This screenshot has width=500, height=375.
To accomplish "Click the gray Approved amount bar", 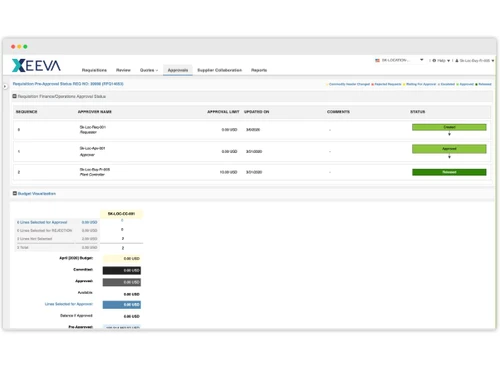I will tap(122, 282).
